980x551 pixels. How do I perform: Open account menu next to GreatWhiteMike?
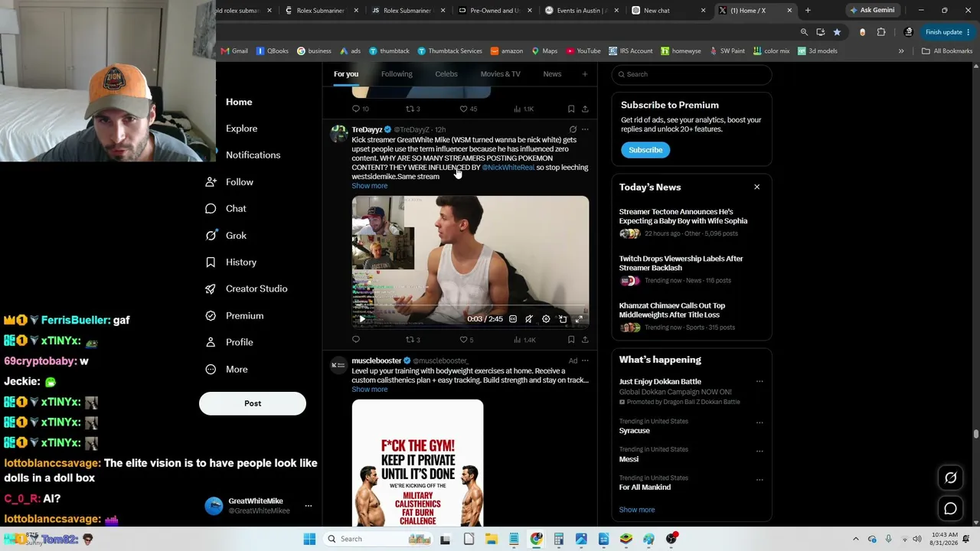click(309, 506)
